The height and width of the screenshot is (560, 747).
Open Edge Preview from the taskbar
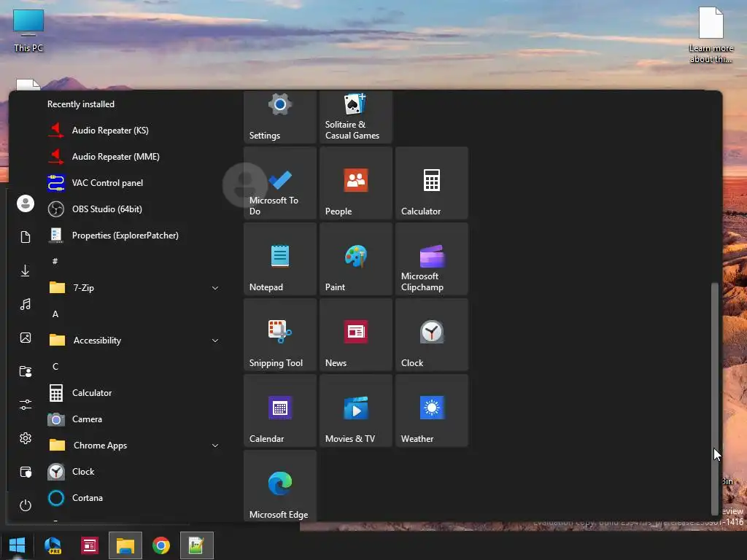(53, 545)
